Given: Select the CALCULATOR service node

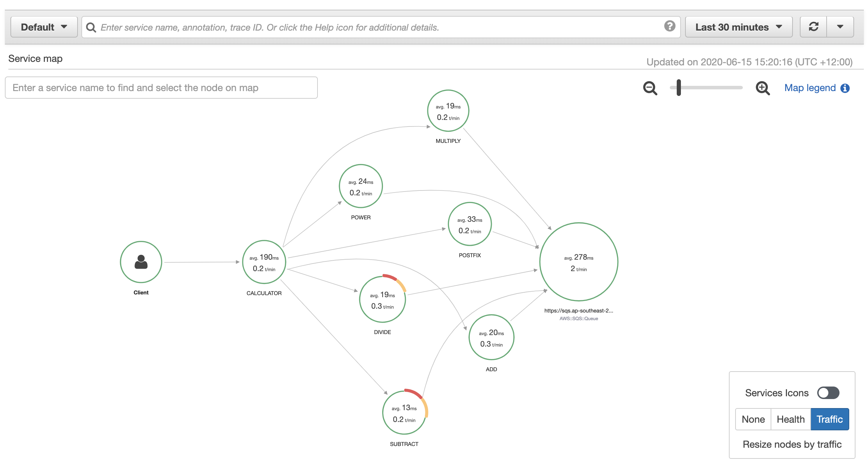Looking at the screenshot, I should click(x=264, y=262).
